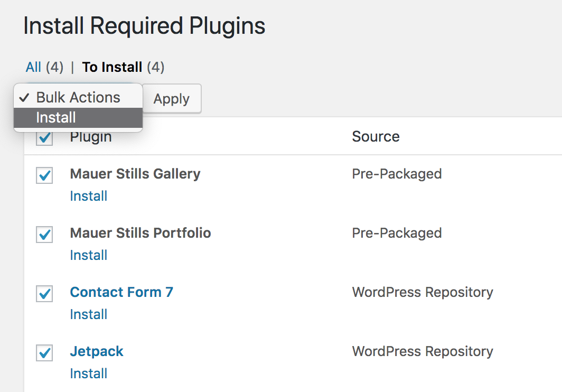Click the Mauer Stills Portfolio plugin name
This screenshot has height=392, width=562.
tap(140, 233)
